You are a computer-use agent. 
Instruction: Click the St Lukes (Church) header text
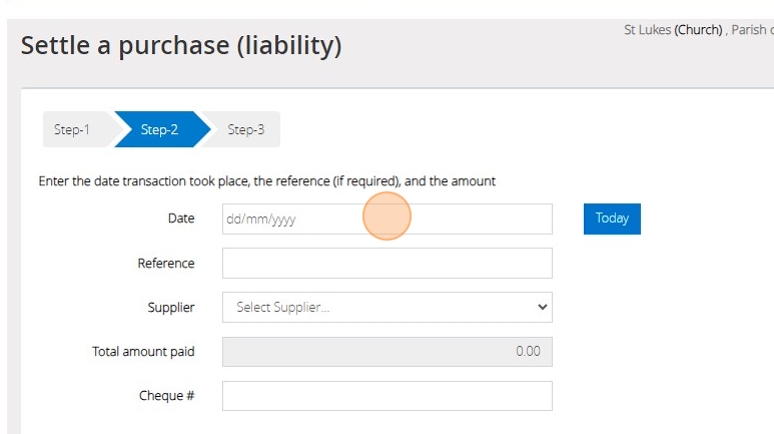(x=673, y=30)
